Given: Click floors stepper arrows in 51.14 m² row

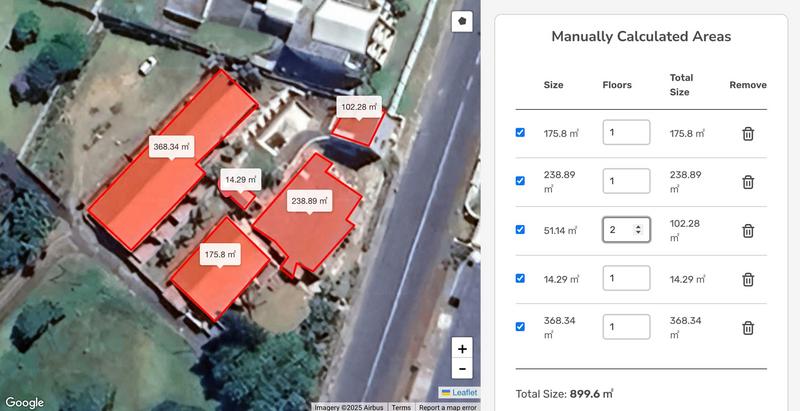Looking at the screenshot, I should point(638,229).
